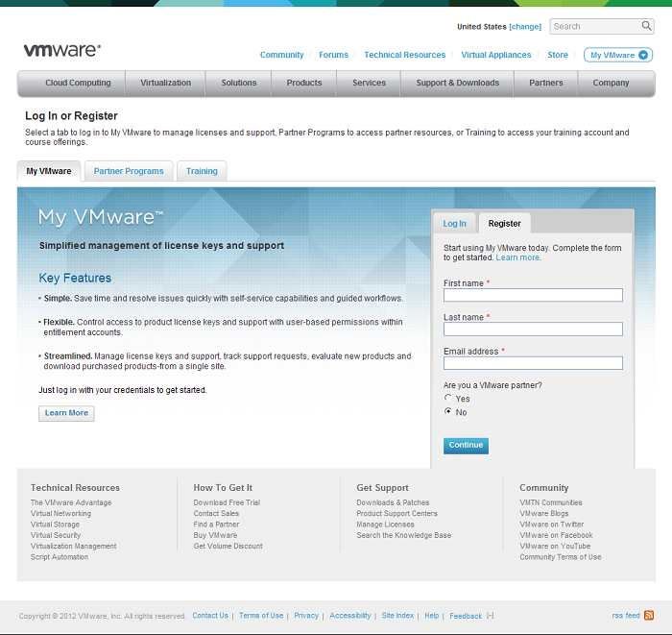Click inside the Search box
Image resolution: width=672 pixels, height=635 pixels.
tap(594, 27)
